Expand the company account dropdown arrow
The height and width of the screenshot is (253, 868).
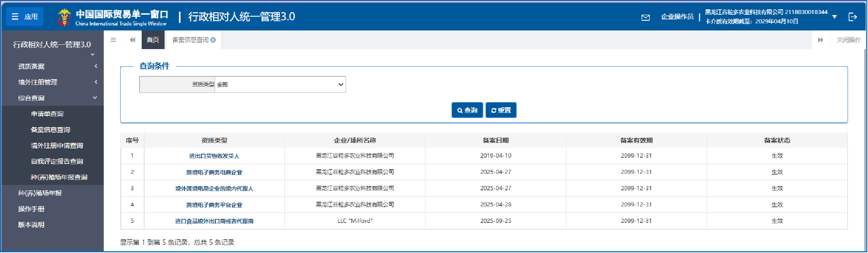[x=835, y=17]
